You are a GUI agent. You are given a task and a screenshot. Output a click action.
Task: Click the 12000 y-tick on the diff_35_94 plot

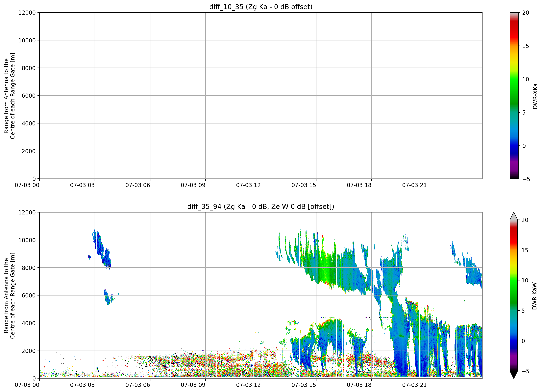click(x=27, y=212)
